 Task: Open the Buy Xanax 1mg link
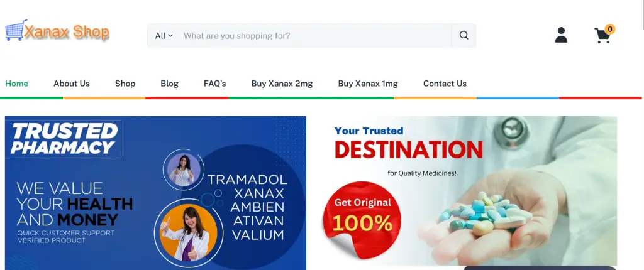pos(368,84)
